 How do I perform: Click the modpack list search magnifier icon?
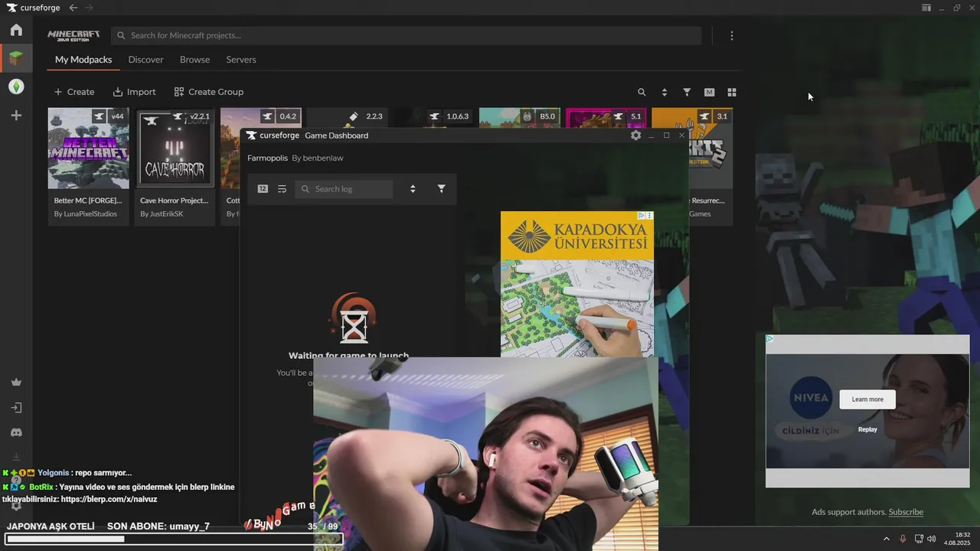[x=642, y=92]
